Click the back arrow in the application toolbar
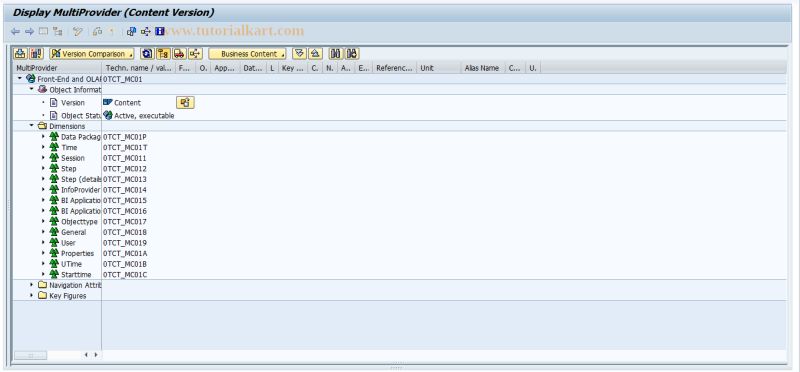 click(x=15, y=32)
